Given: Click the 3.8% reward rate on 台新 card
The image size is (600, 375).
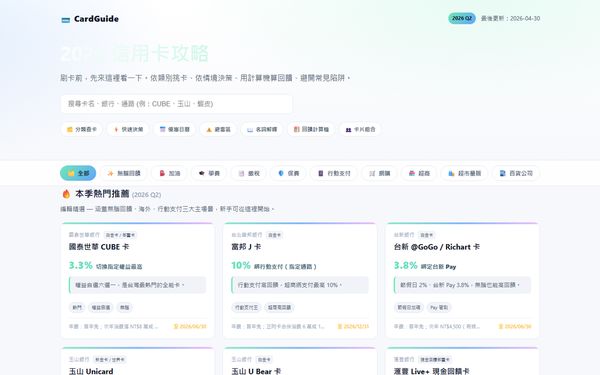Looking at the screenshot, I should pyautogui.click(x=406, y=265).
